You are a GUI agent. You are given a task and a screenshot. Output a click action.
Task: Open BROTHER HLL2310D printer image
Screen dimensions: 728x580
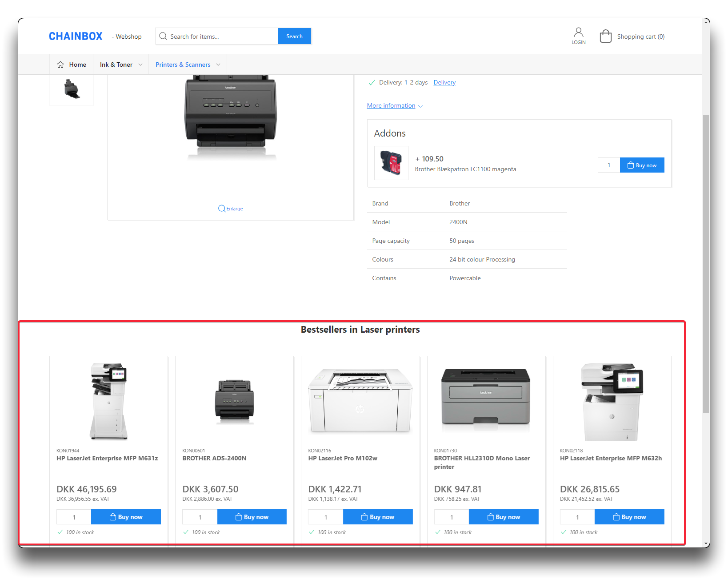(x=486, y=399)
